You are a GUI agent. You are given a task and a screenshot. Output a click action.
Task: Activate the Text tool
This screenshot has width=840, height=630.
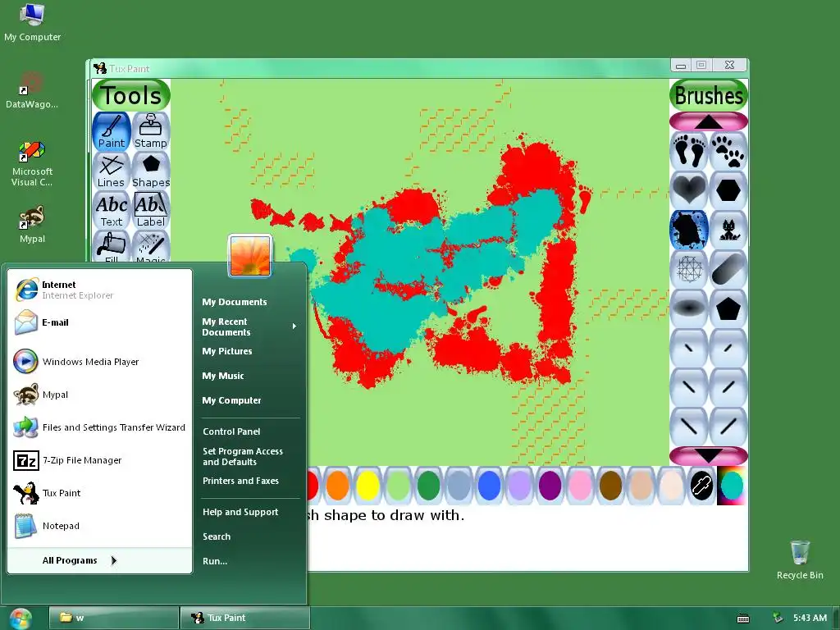[x=112, y=210]
